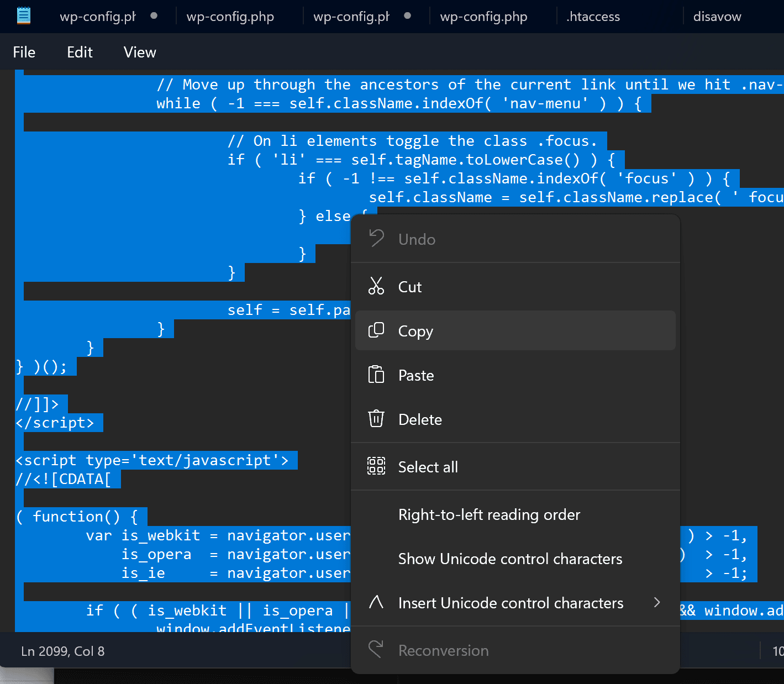The image size is (784, 684).
Task: Choose Delete from the context menu
Action: point(515,419)
